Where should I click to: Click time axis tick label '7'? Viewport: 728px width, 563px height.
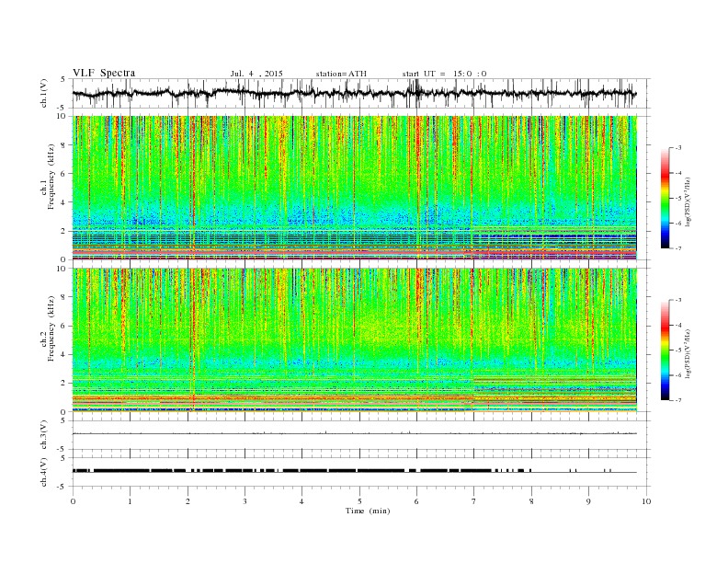click(474, 501)
